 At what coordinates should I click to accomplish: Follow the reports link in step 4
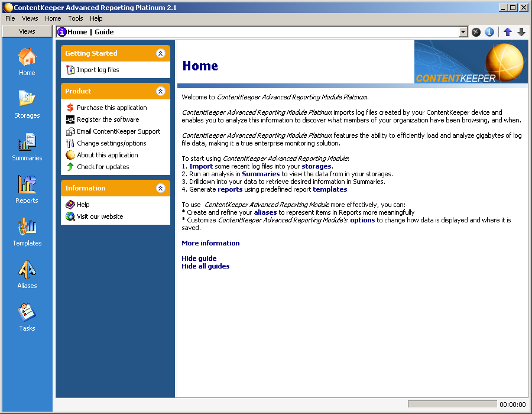[x=230, y=189]
